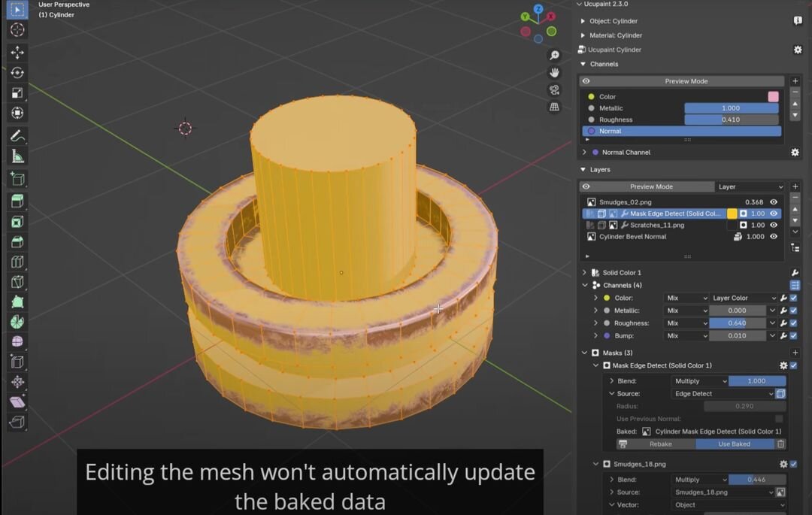The width and height of the screenshot is (812, 515).
Task: Add a new mask with plus
Action: tap(795, 353)
